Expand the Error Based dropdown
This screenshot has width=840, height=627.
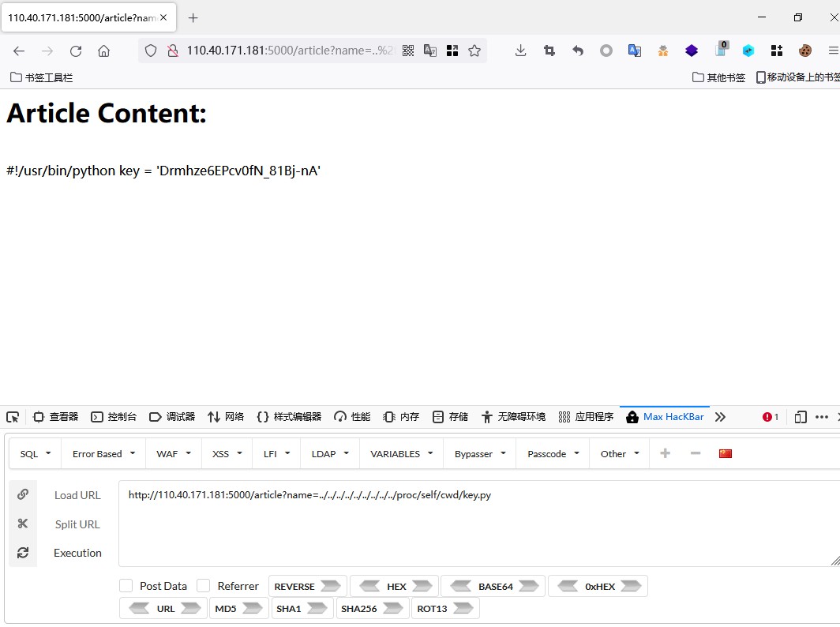click(x=104, y=454)
